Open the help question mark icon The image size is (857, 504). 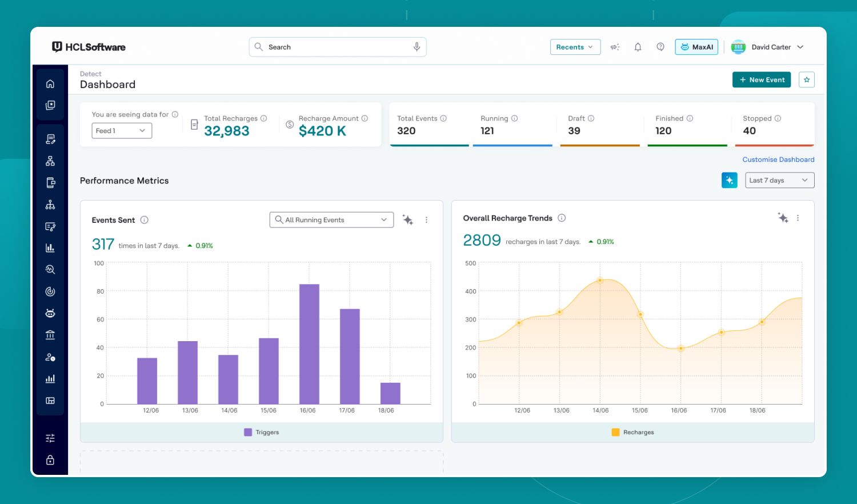(x=660, y=47)
